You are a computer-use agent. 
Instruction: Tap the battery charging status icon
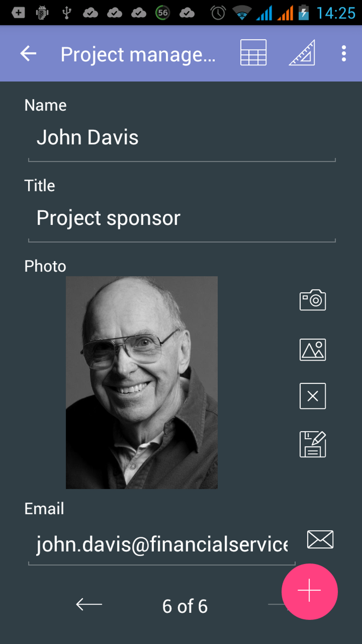[x=303, y=13]
